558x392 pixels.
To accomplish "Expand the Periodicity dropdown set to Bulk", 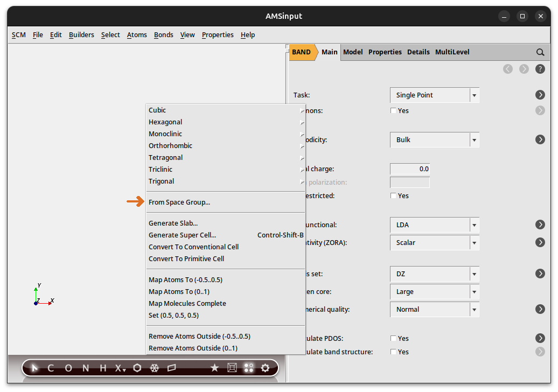I will coord(434,140).
